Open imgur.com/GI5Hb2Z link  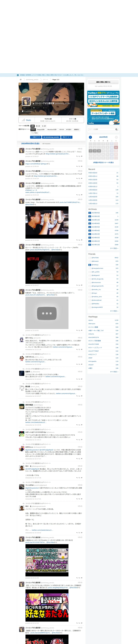point(33,164)
